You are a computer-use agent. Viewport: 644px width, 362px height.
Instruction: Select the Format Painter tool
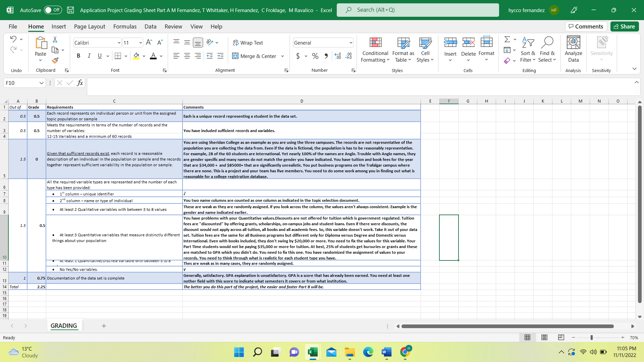(55, 60)
